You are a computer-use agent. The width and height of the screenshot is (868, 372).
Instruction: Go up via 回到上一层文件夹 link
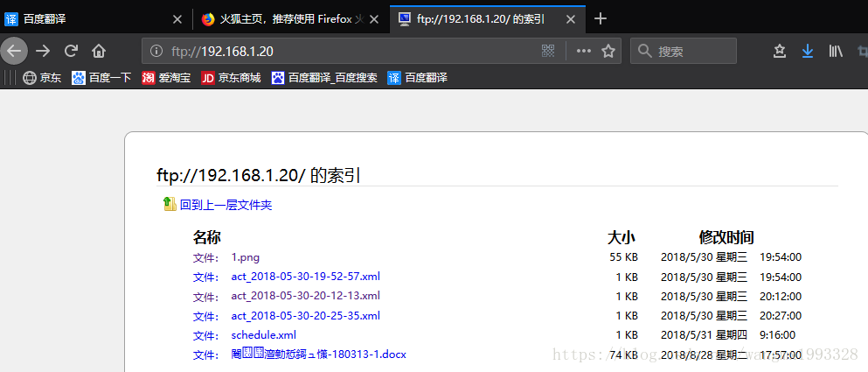(x=226, y=205)
